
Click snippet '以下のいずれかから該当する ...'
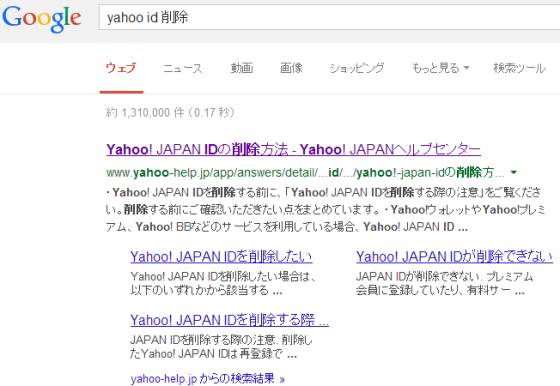pyautogui.click(x=206, y=290)
